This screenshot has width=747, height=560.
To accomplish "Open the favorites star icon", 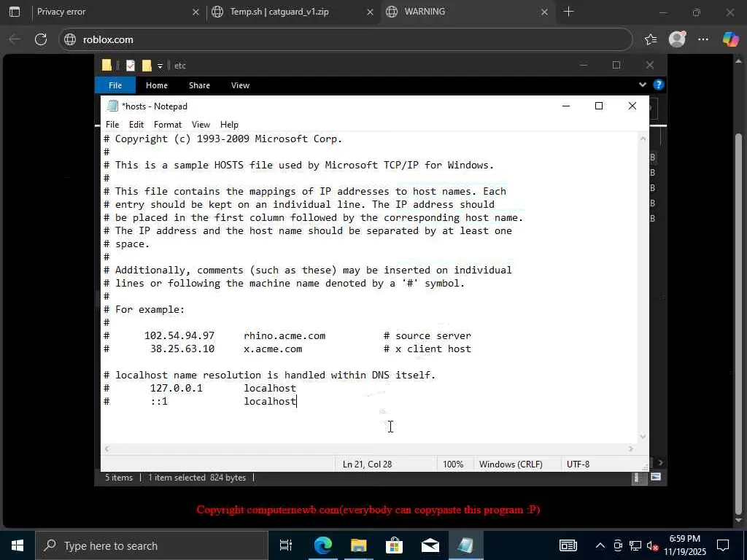I will [651, 39].
